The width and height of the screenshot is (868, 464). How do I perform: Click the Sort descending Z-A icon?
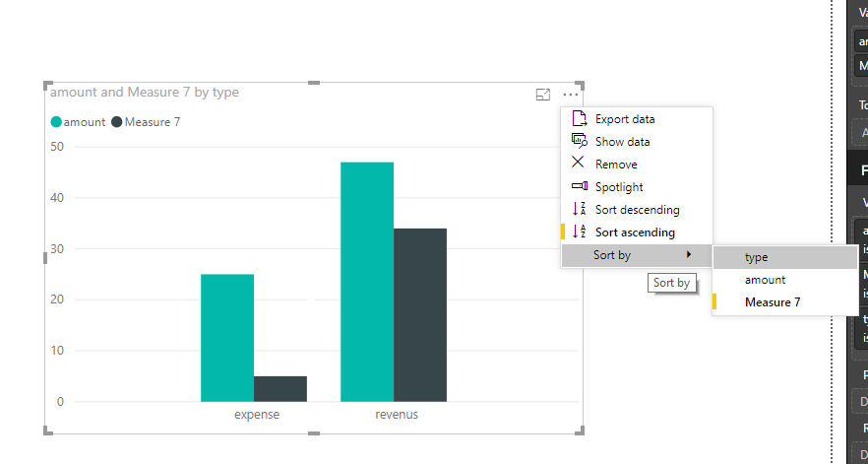point(579,209)
